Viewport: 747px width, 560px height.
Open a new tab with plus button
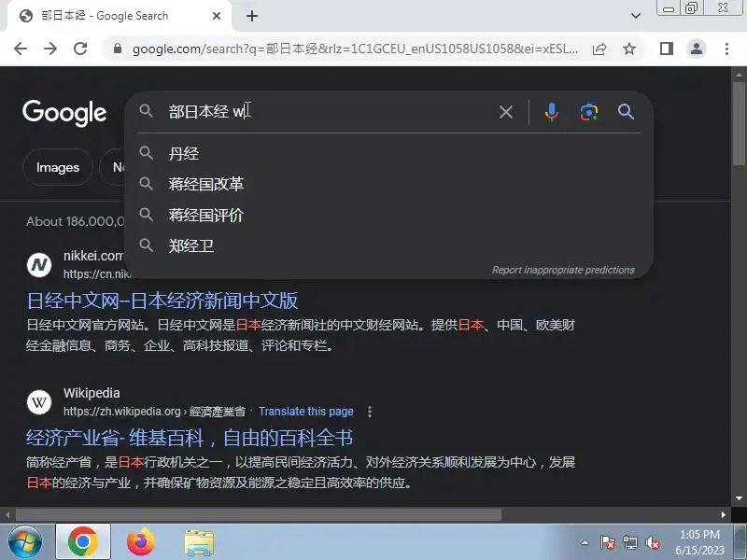(252, 16)
